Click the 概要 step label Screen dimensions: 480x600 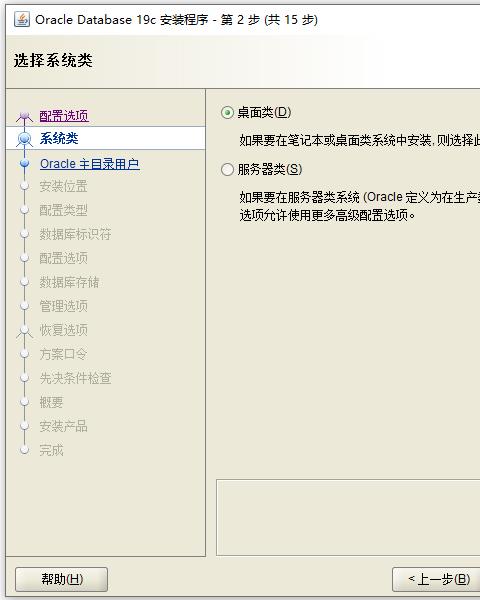[x=52, y=402]
